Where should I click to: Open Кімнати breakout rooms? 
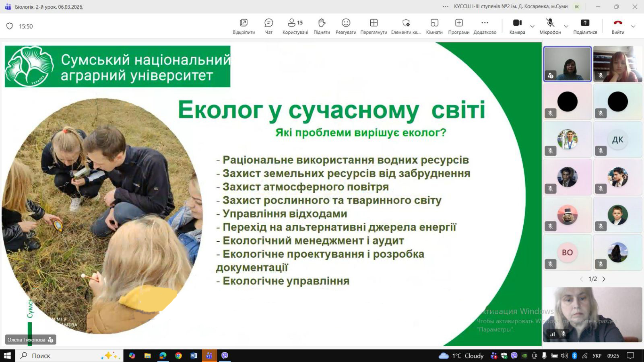pyautogui.click(x=434, y=26)
